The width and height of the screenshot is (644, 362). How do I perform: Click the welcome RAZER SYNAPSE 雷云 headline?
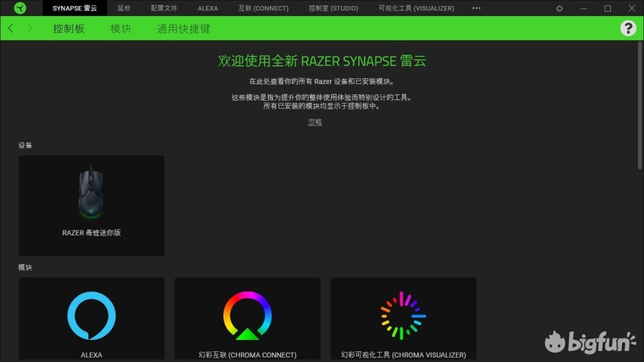point(322,61)
